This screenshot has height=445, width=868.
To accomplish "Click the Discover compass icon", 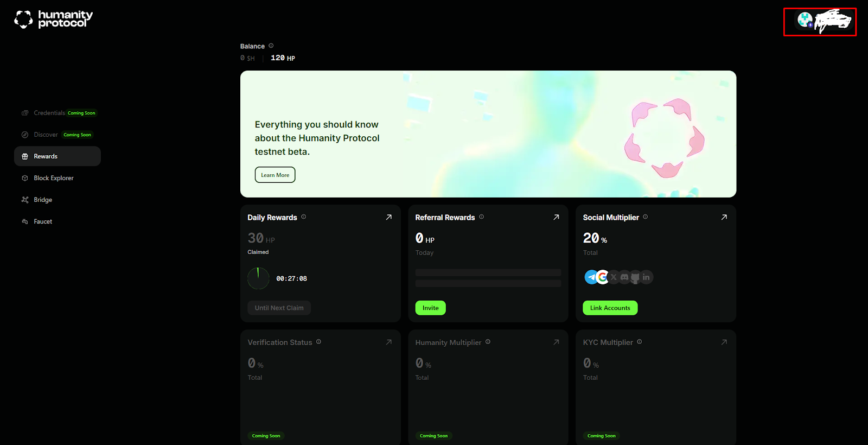I will [x=25, y=135].
